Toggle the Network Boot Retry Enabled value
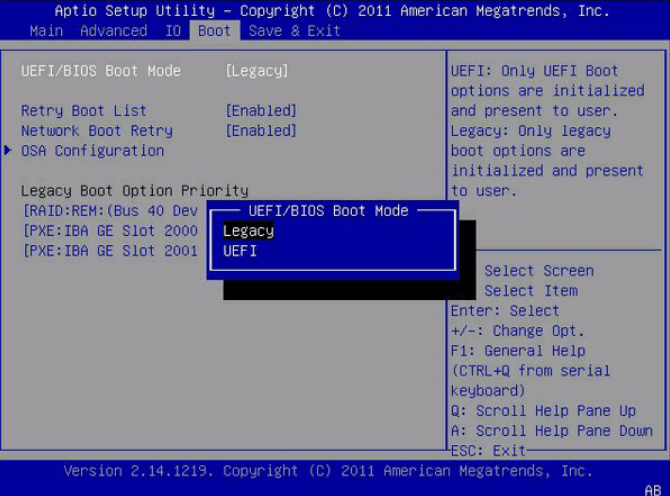The height and width of the screenshot is (496, 670). (261, 131)
